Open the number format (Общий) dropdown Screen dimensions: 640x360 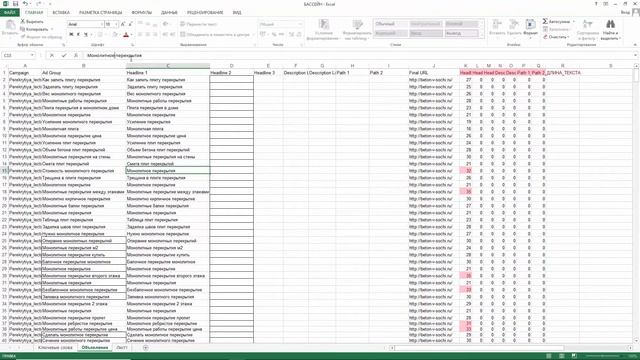pyautogui.click(x=300, y=24)
